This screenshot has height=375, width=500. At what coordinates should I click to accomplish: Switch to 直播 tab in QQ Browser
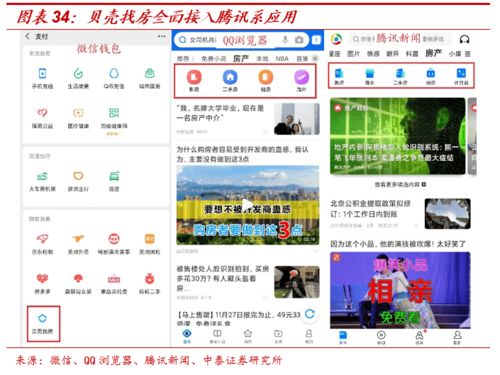[302, 59]
